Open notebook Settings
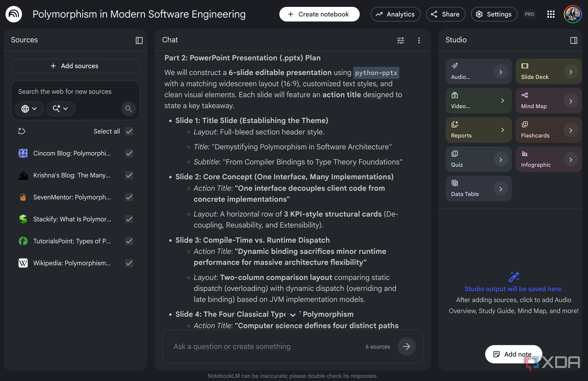 click(x=494, y=14)
